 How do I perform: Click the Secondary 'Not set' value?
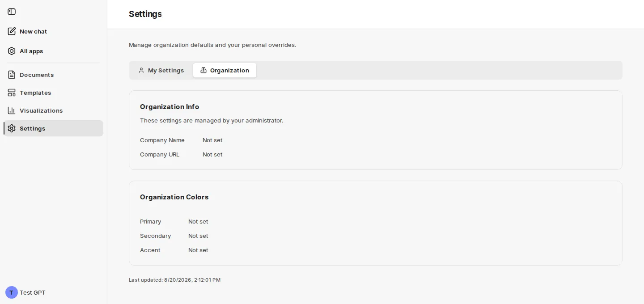(x=198, y=236)
